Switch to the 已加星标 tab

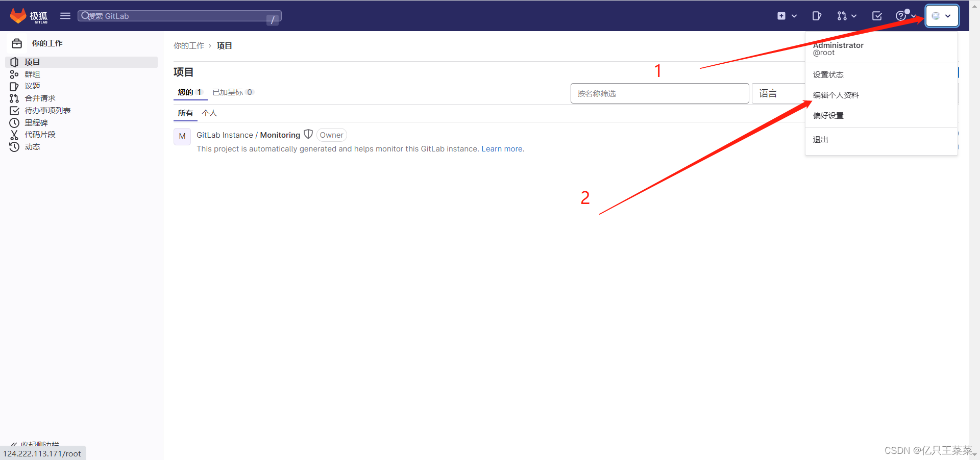coord(233,92)
